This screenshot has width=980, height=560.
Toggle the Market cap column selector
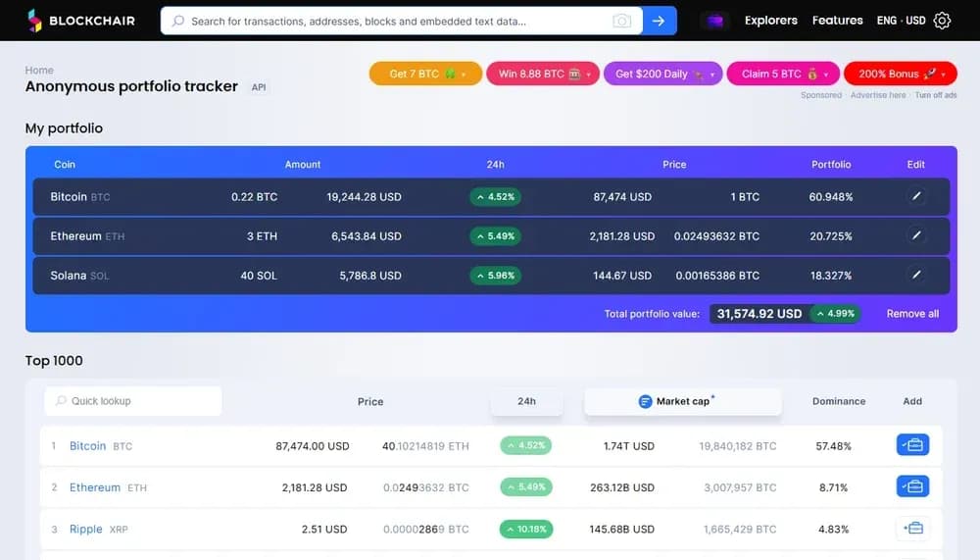click(683, 401)
